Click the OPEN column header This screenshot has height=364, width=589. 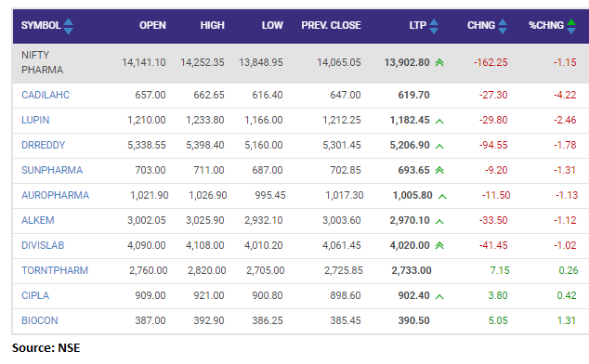152,25
